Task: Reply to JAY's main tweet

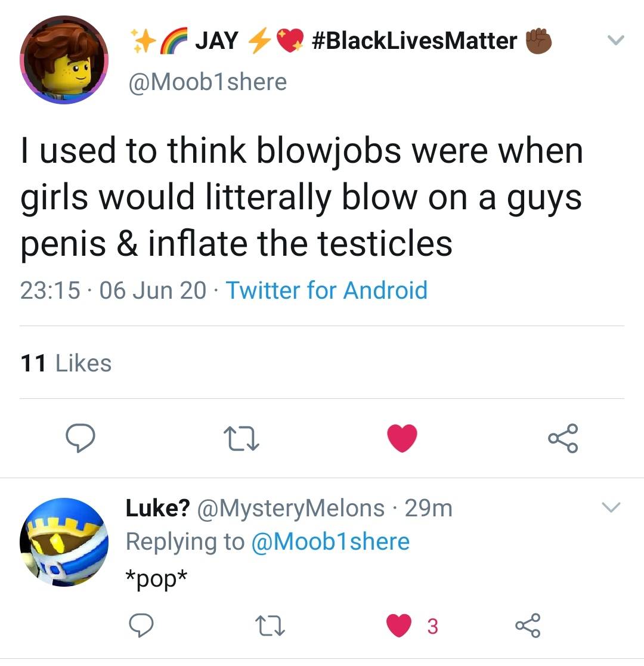Action: pyautogui.click(x=80, y=439)
